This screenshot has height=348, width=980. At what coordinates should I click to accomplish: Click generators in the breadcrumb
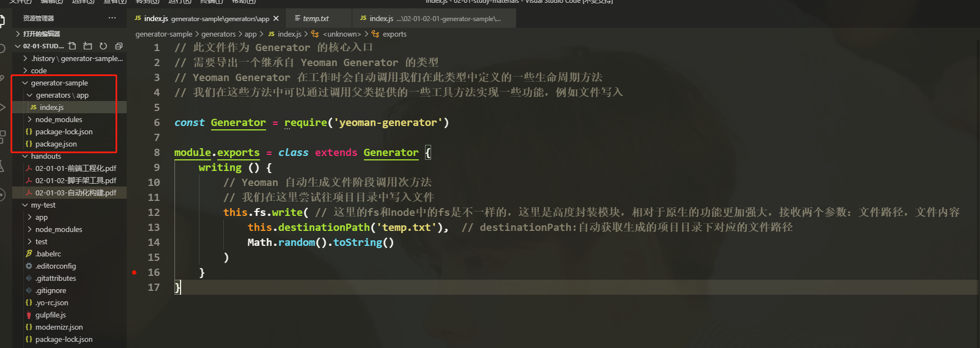coord(218,34)
